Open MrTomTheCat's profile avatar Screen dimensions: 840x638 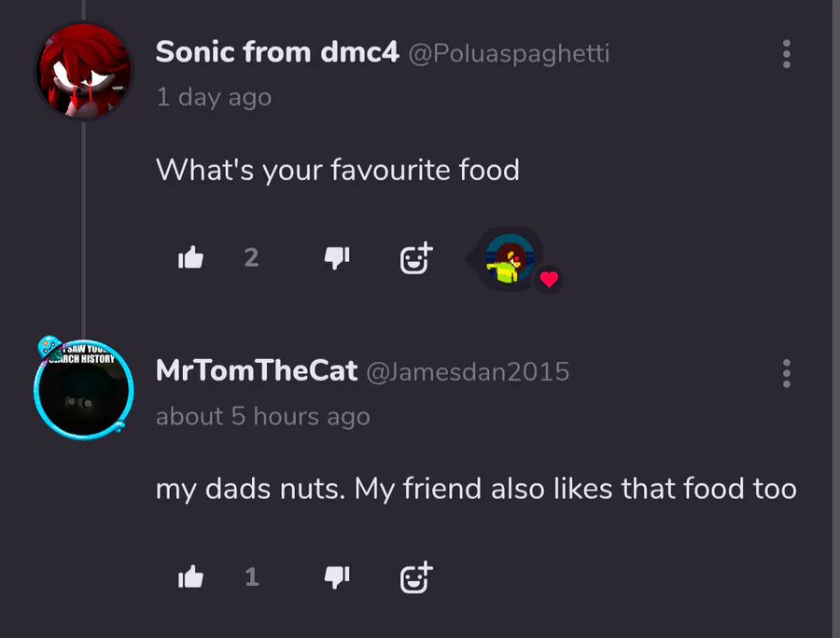[82, 390]
